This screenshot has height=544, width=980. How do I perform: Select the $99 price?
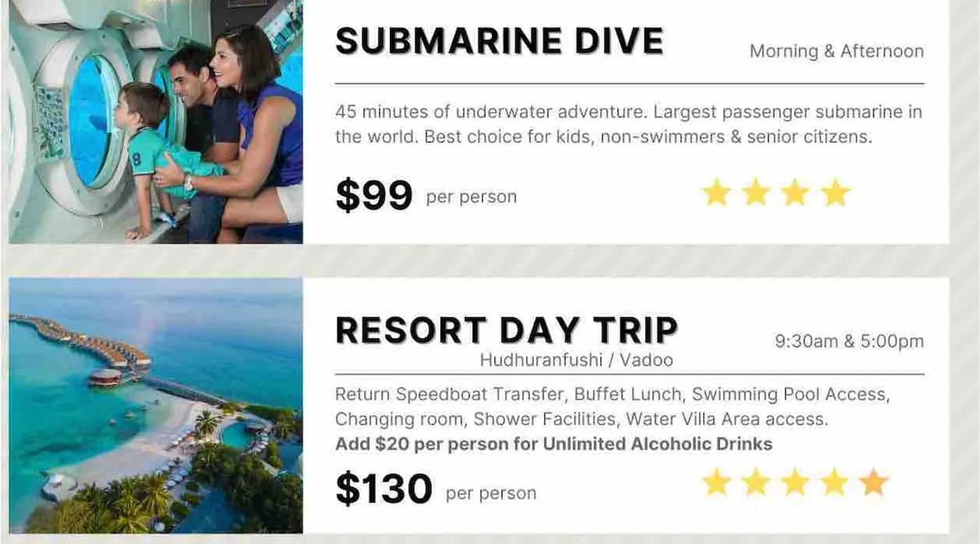point(374,195)
